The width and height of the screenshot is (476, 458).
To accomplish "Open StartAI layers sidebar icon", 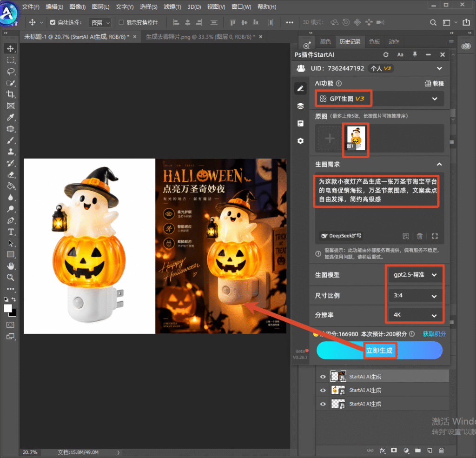I will click(300, 106).
